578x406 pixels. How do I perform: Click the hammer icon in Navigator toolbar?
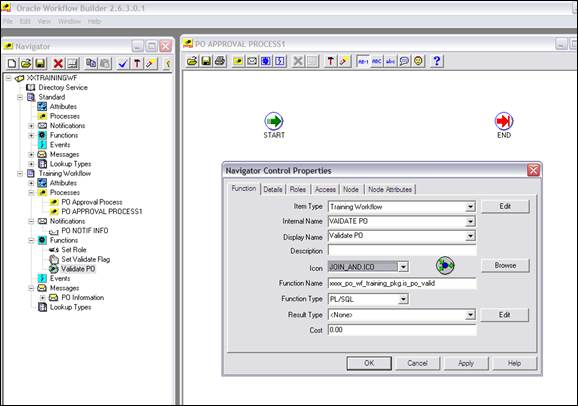[137, 63]
